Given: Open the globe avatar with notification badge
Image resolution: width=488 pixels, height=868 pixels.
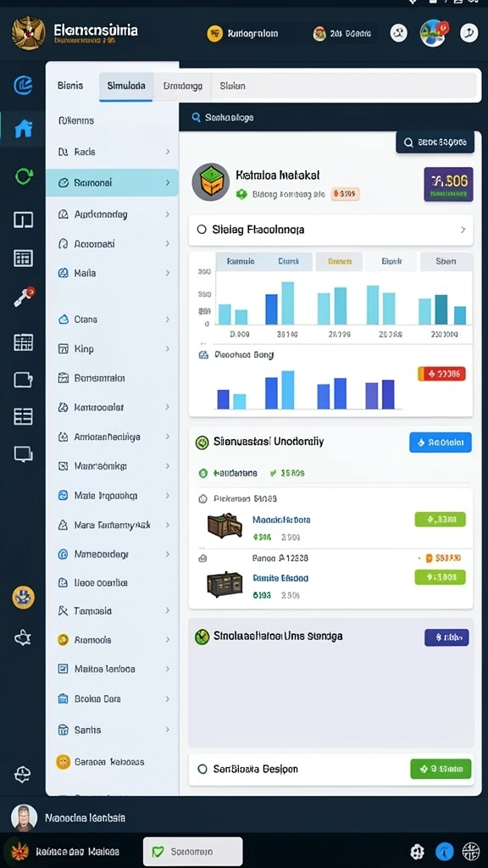Looking at the screenshot, I should point(433,33).
